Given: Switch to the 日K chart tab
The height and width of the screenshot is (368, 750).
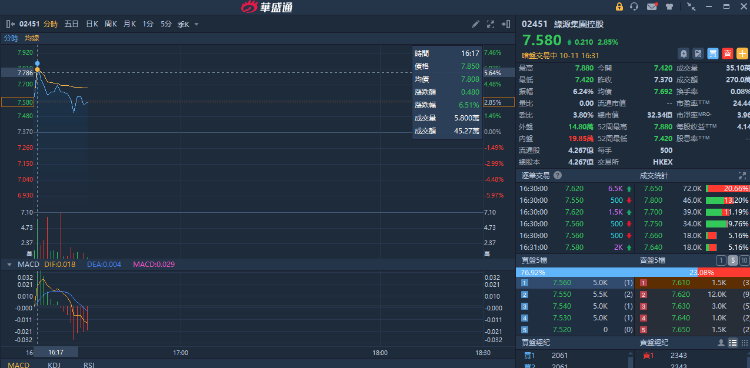Looking at the screenshot, I should (x=92, y=24).
